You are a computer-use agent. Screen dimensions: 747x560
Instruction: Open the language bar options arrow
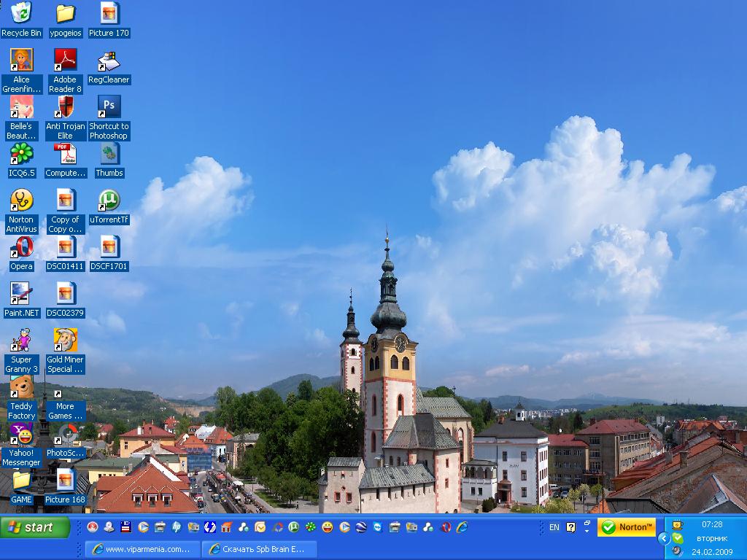click(587, 530)
